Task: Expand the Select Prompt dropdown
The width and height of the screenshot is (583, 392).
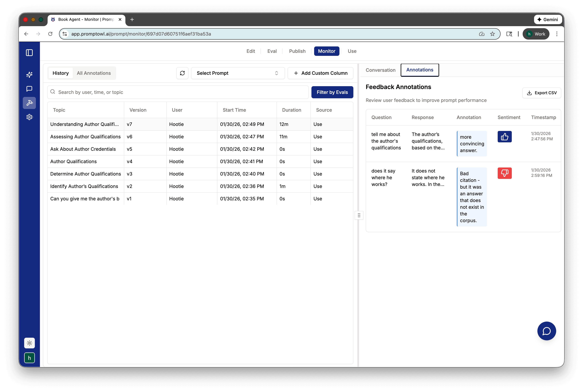Action: (x=238, y=73)
